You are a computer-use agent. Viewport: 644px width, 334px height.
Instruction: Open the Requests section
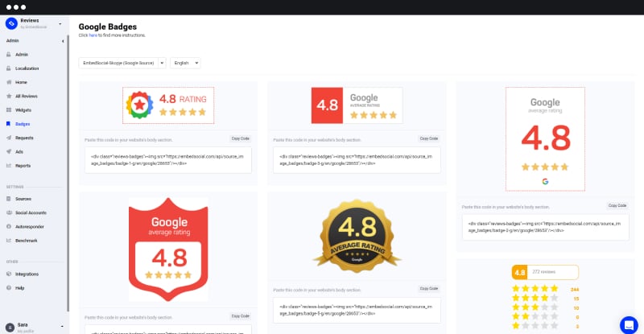[24, 138]
